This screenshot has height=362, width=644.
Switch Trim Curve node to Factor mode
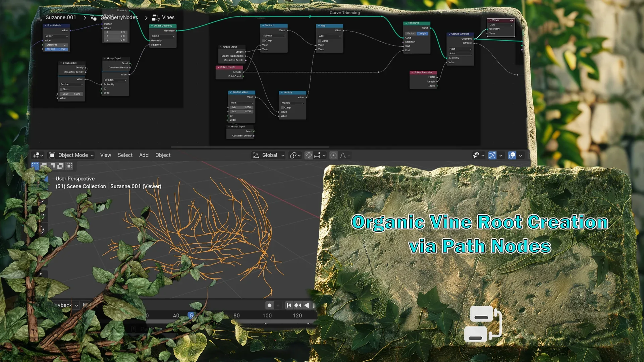[411, 33]
